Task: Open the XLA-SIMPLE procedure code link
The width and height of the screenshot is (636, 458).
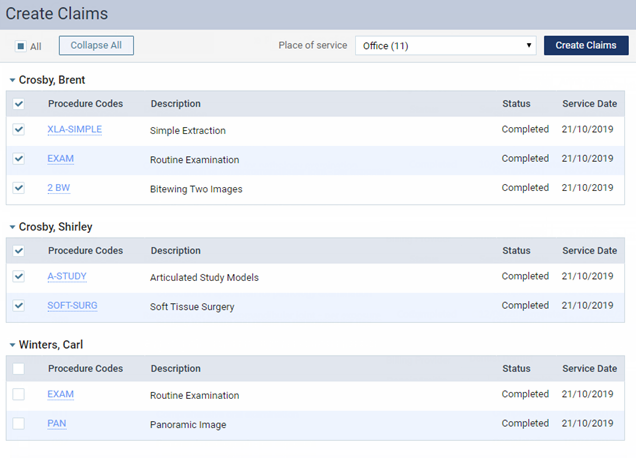Action: (x=74, y=130)
